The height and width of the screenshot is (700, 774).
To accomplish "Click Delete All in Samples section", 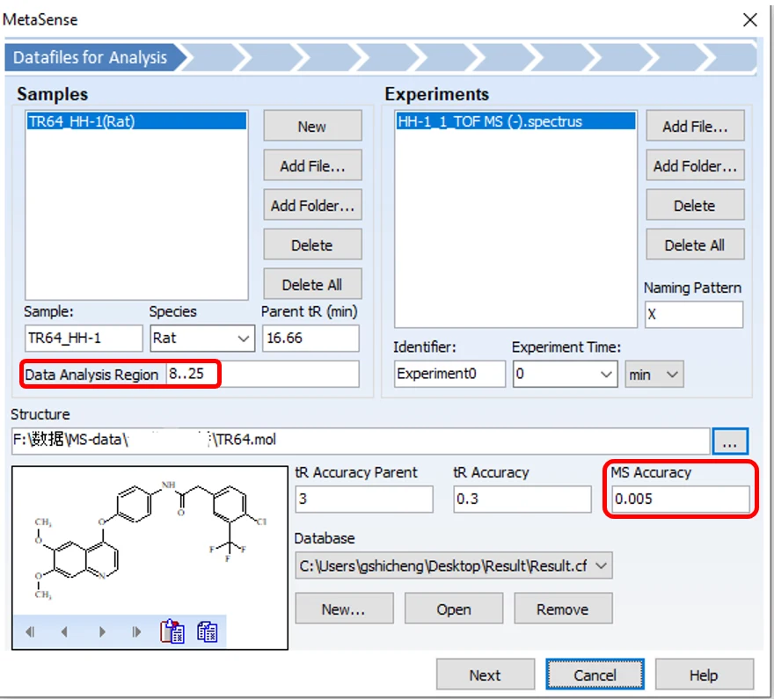I will tap(312, 284).
